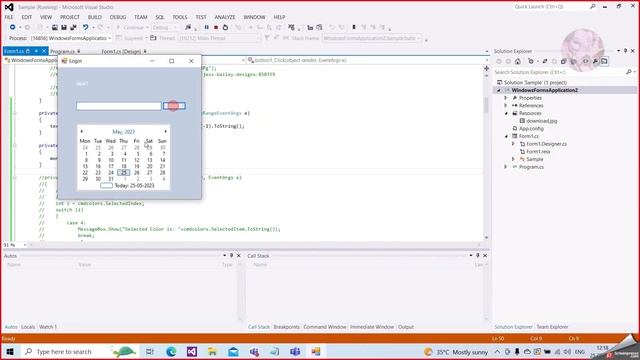Pause debugging with Break All icon
Image resolution: width=640 pixels, height=360 pixels.
pyautogui.click(x=207, y=27)
